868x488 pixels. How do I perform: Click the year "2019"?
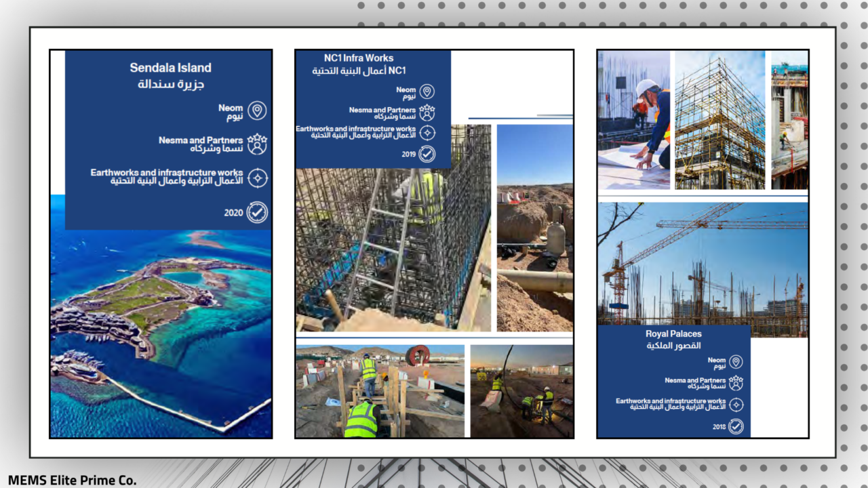[409, 154]
